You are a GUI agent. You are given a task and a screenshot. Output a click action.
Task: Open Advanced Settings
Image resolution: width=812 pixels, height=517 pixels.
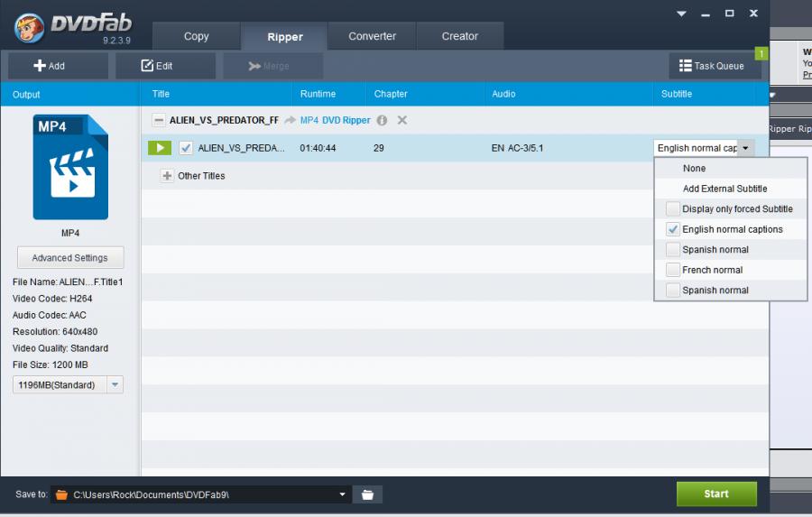(x=70, y=258)
